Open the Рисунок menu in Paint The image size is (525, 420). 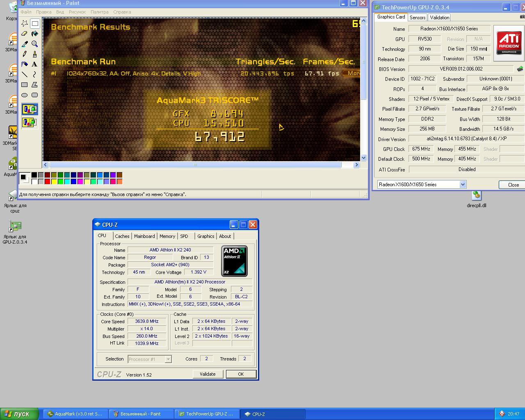(x=77, y=12)
